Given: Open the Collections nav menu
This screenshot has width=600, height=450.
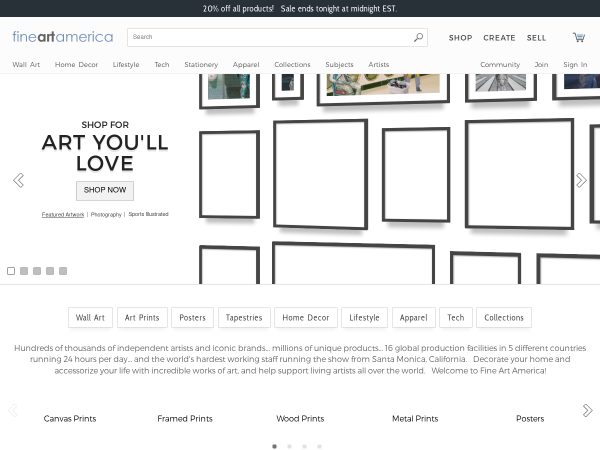Looking at the screenshot, I should point(292,65).
